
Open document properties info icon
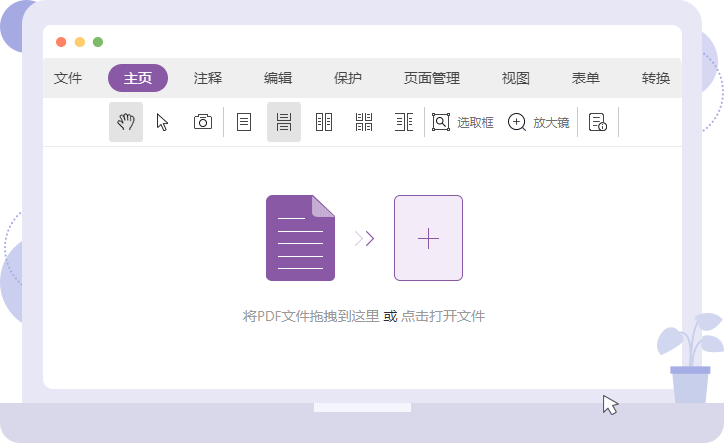pyautogui.click(x=598, y=122)
